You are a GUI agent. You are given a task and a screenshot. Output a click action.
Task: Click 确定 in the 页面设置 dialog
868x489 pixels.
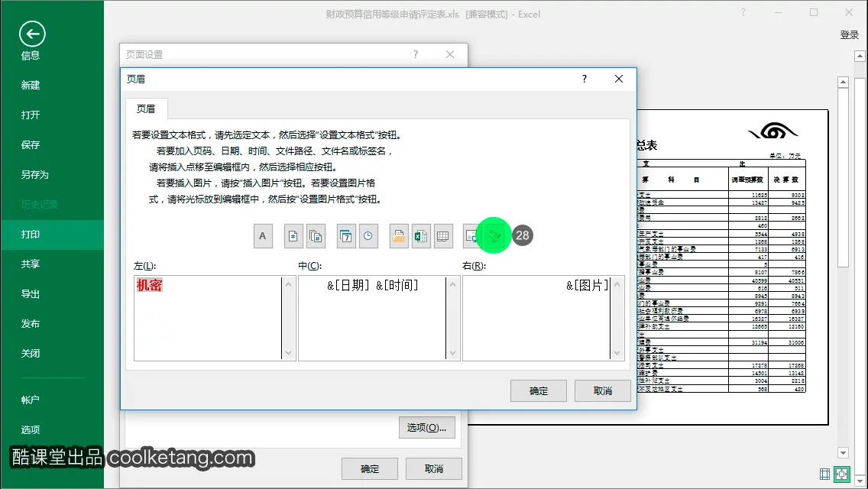click(x=370, y=469)
